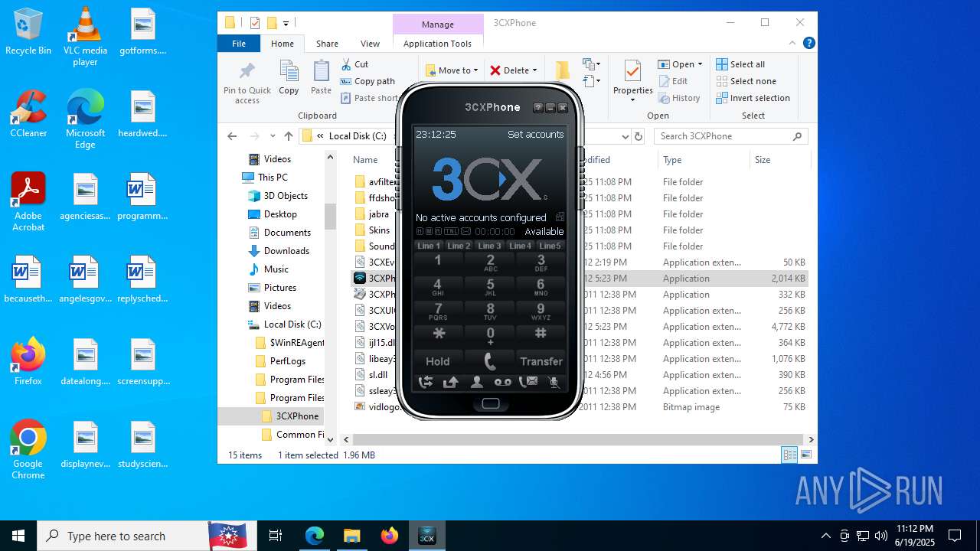Open Firefox from taskbar
Screen dimensions: 980x551
(390, 536)
